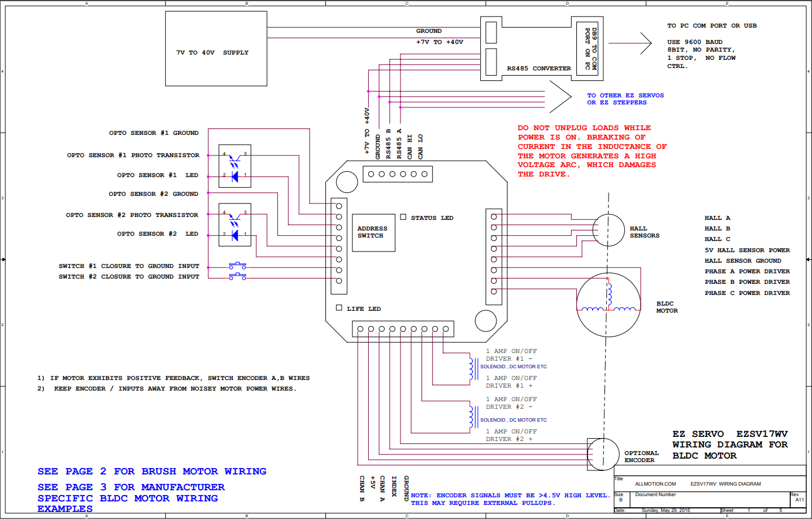Select the TO PC COM PORT OR USB text
The width and height of the screenshot is (812, 519).
pyautogui.click(x=712, y=26)
